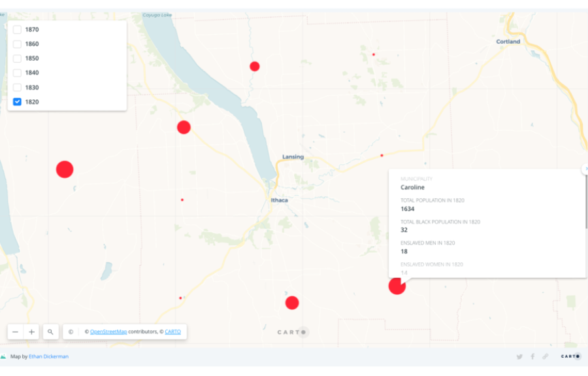
Task: Copy map link using chain icon
Action: tap(545, 356)
